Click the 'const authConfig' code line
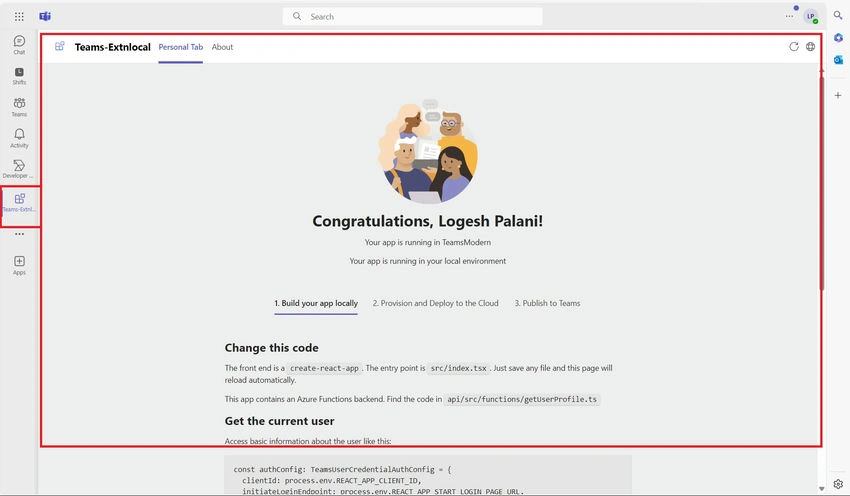This screenshot has height=496, width=850. [x=342, y=469]
